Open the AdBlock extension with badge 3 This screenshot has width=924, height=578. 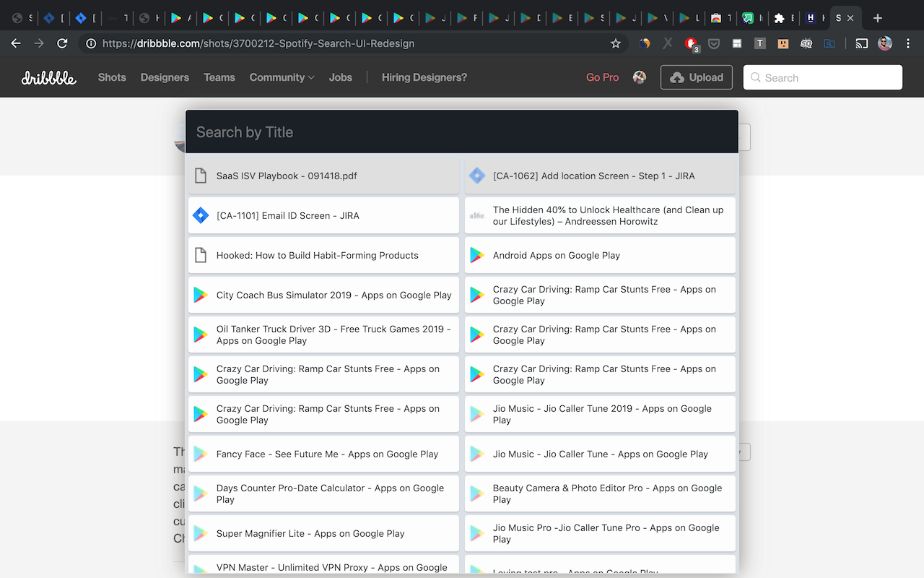click(691, 44)
